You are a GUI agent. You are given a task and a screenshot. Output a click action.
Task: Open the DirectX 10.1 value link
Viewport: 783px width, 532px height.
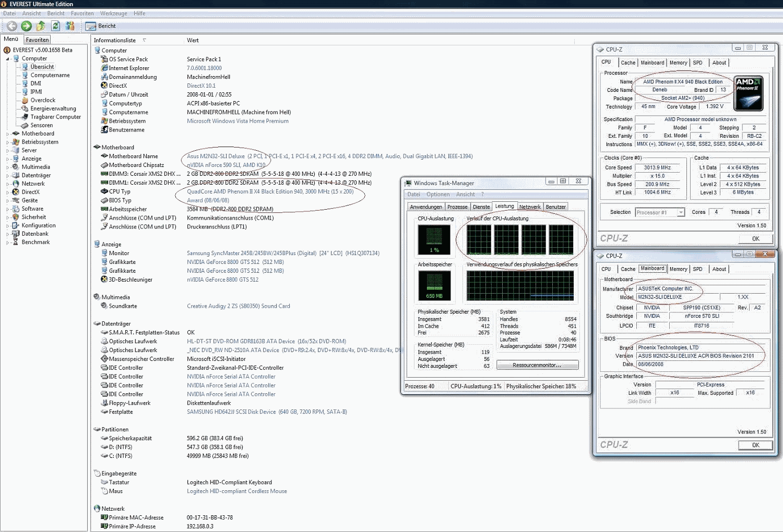point(201,86)
